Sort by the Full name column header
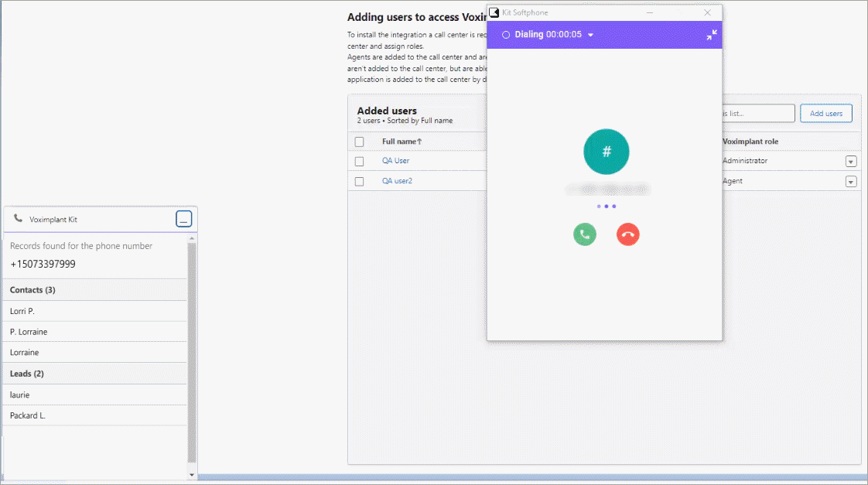 click(402, 142)
